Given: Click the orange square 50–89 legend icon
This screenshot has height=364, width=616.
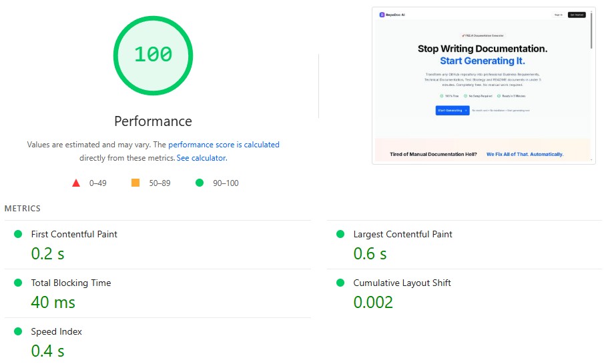Looking at the screenshot, I should (x=135, y=183).
